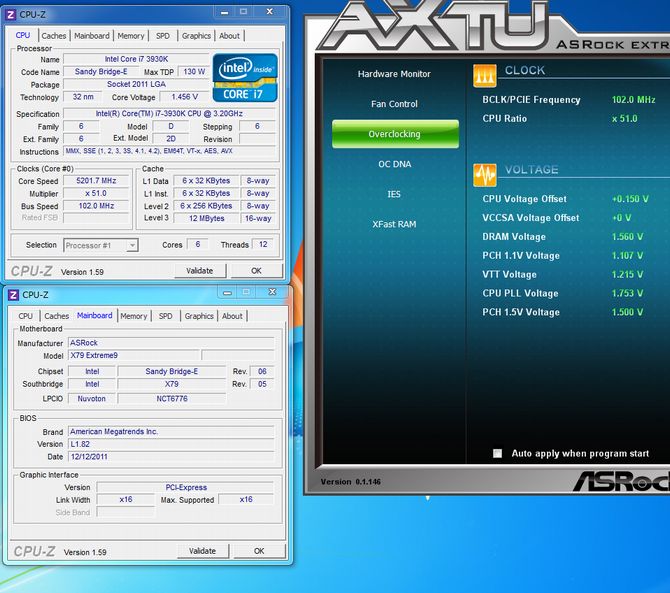Viewport: 670px width, 593px height.
Task: Open Graphics tab in lower CPU-Z window
Action: 199,316
